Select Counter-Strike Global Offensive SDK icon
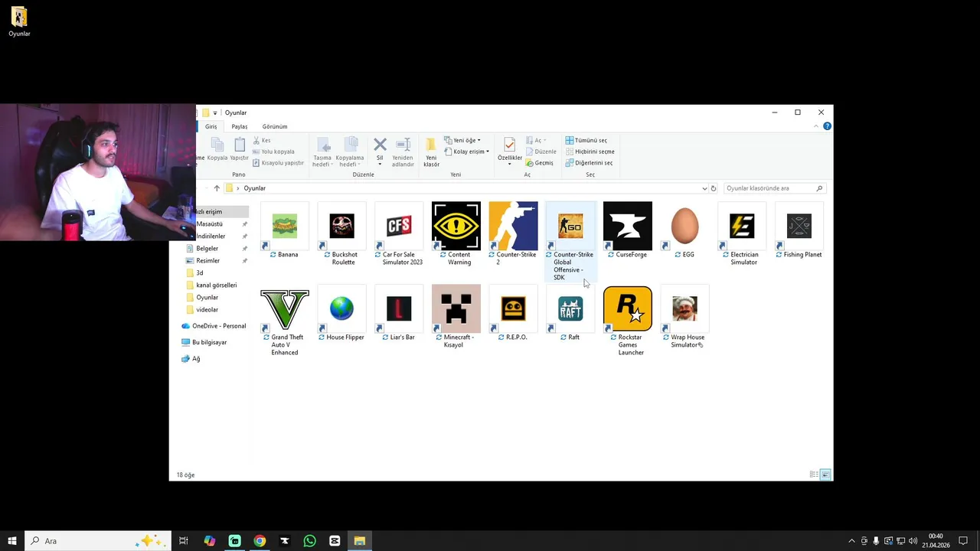980x551 pixels. click(570, 226)
